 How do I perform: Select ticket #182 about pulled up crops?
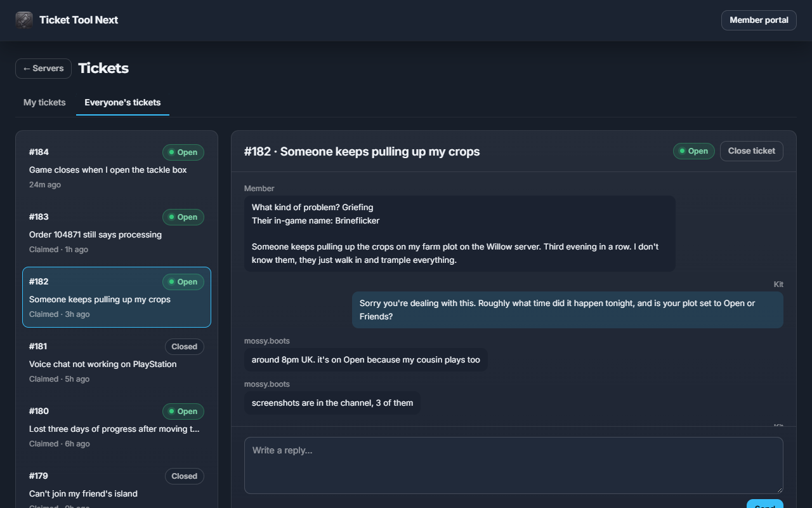coord(117,297)
